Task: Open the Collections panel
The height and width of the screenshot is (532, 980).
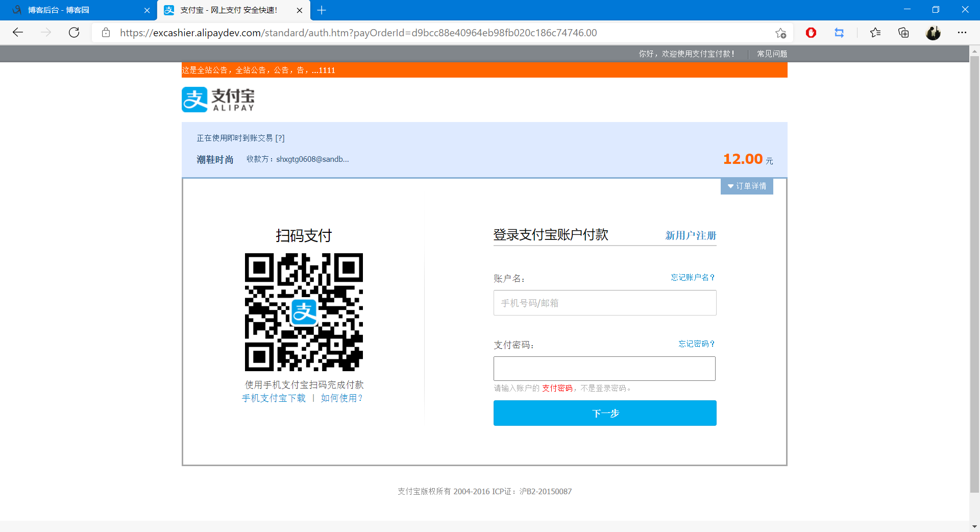Action: [x=903, y=33]
